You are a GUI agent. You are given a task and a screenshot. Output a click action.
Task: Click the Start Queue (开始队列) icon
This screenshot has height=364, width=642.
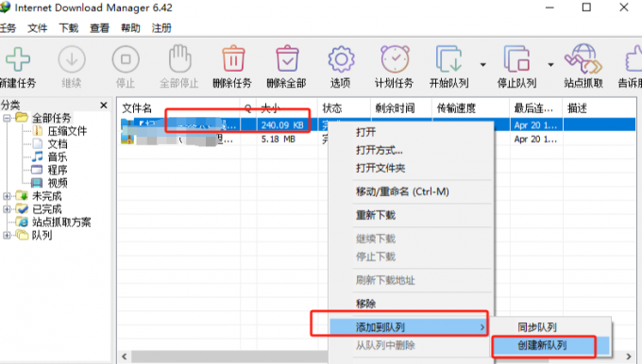click(x=449, y=59)
